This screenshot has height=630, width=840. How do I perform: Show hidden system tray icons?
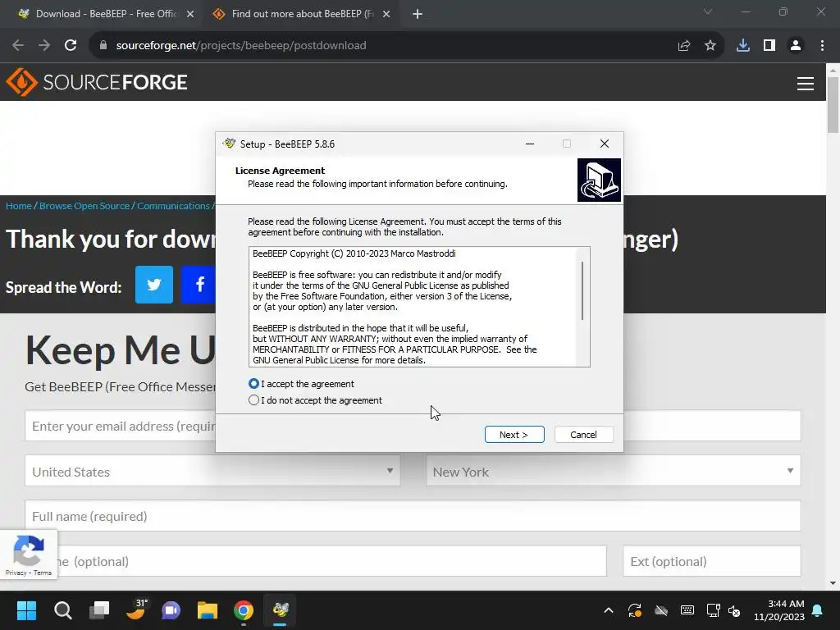[x=609, y=610]
